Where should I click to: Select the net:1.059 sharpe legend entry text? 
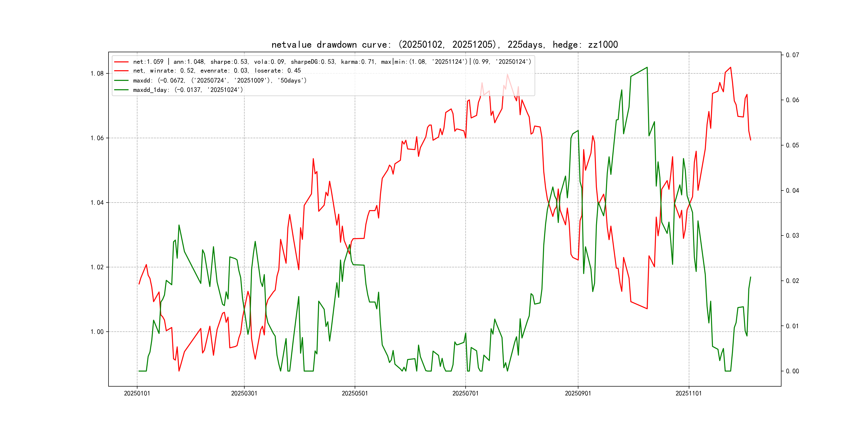(332, 62)
